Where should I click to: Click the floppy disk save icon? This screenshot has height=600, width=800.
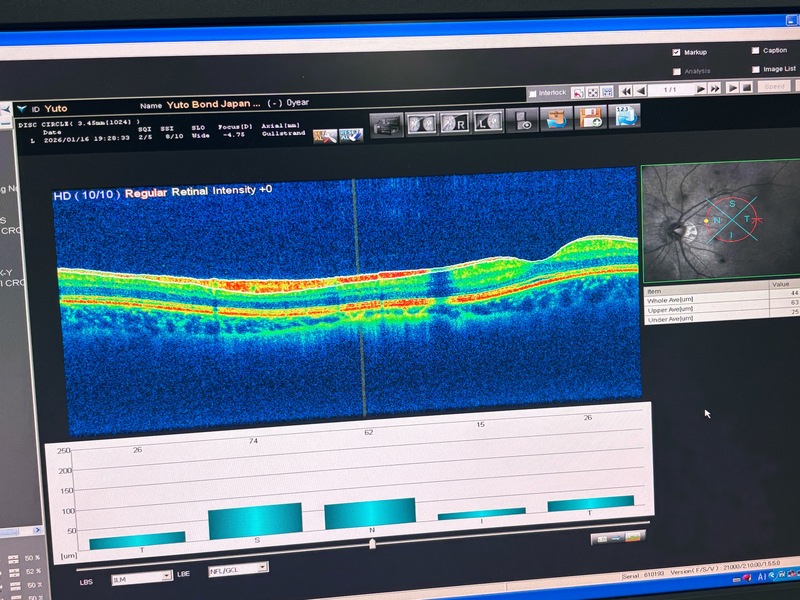(589, 117)
